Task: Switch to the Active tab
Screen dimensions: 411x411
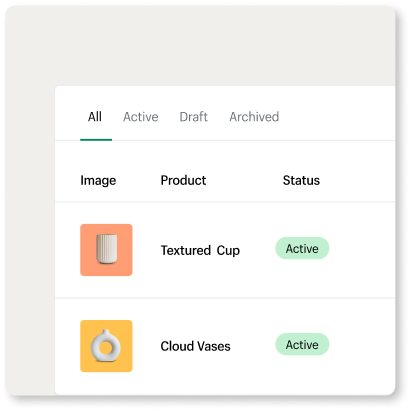Action: tap(141, 117)
